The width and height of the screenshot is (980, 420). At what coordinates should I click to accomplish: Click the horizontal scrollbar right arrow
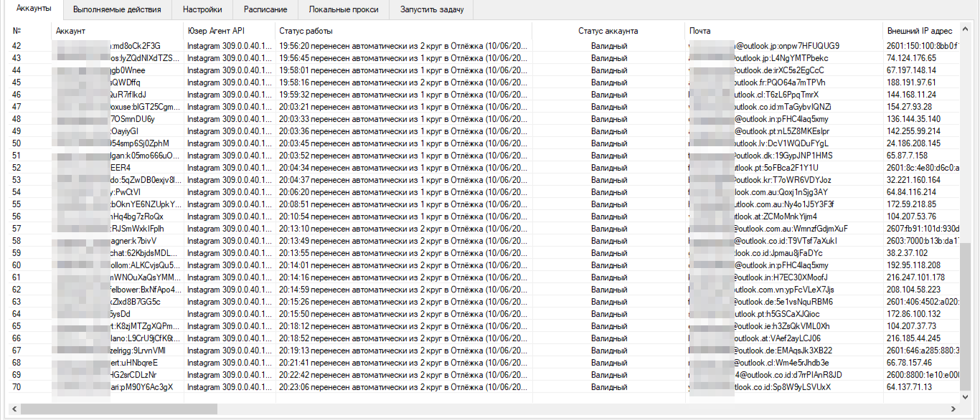(954, 409)
